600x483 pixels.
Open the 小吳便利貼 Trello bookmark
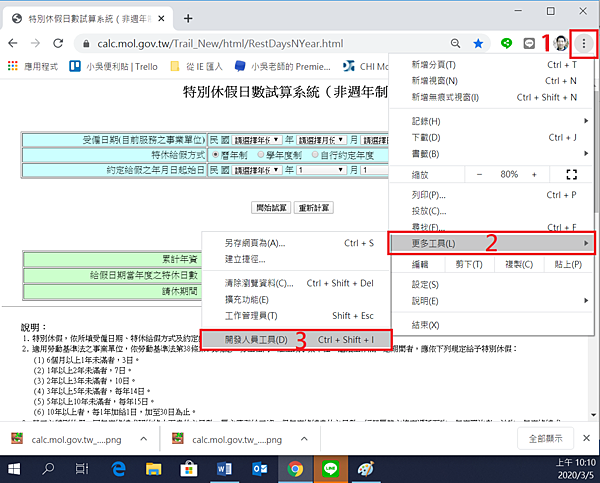(113, 67)
